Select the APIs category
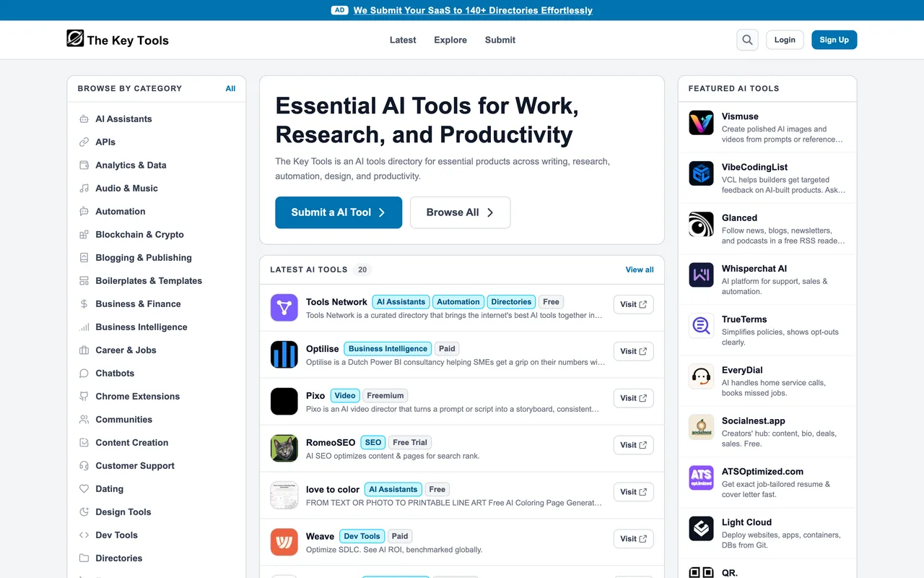Image resolution: width=924 pixels, height=578 pixels. (x=157, y=142)
